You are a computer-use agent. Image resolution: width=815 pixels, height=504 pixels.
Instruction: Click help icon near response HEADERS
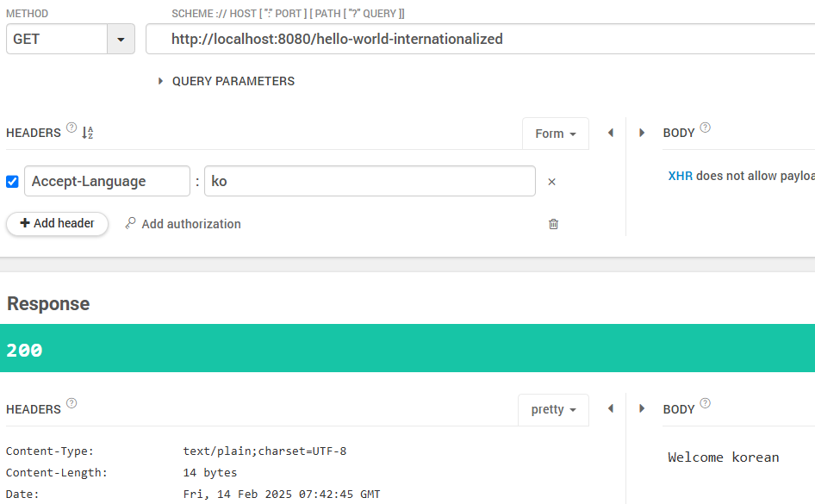pyautogui.click(x=71, y=403)
